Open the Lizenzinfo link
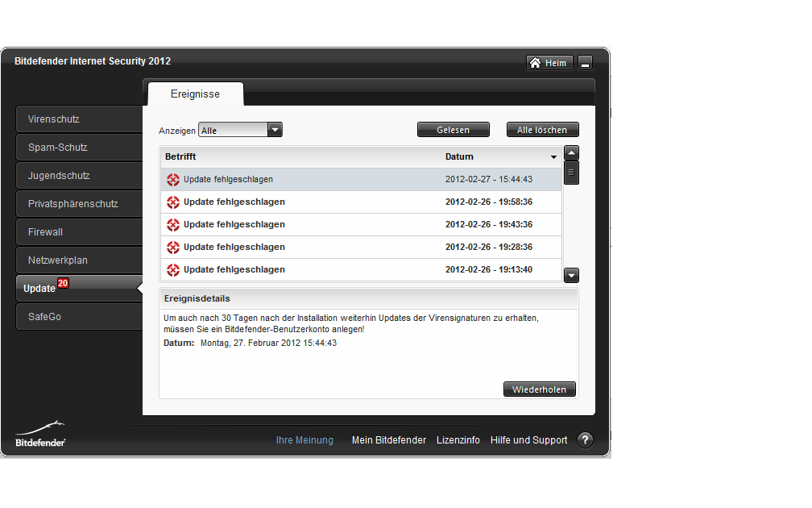812x508 pixels. pos(458,440)
